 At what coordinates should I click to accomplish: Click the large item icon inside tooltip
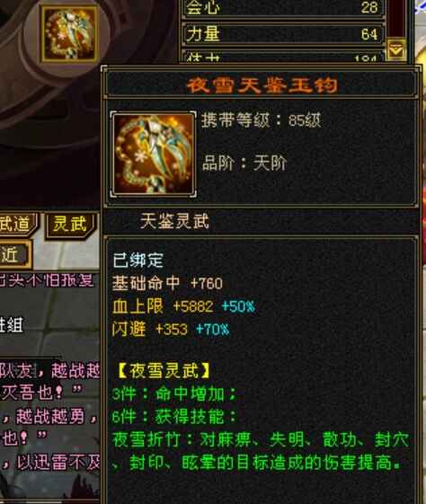tap(153, 154)
